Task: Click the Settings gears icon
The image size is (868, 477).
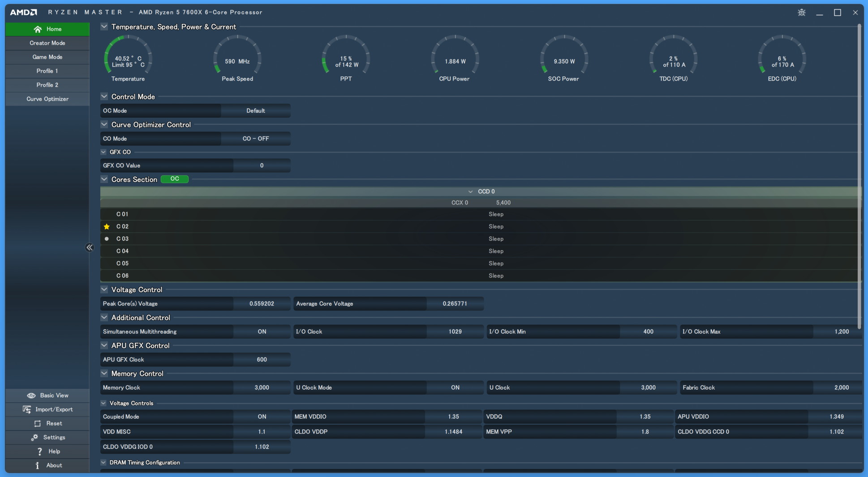Action: (x=34, y=437)
